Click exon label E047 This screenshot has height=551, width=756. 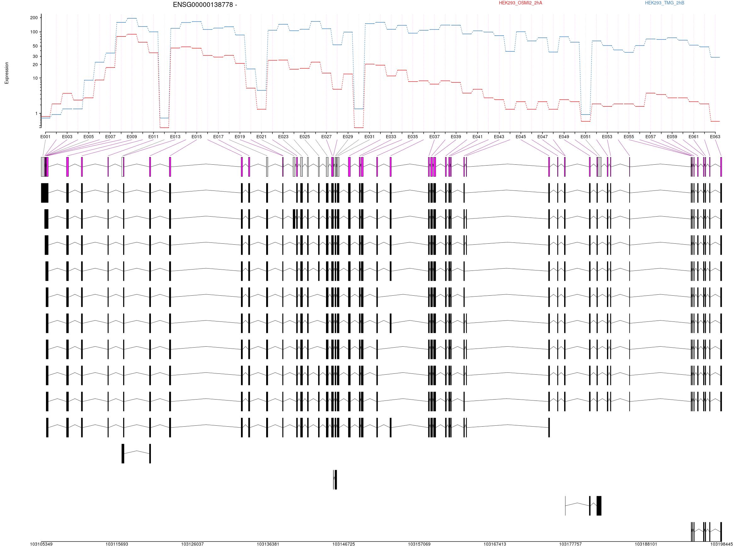click(542, 137)
